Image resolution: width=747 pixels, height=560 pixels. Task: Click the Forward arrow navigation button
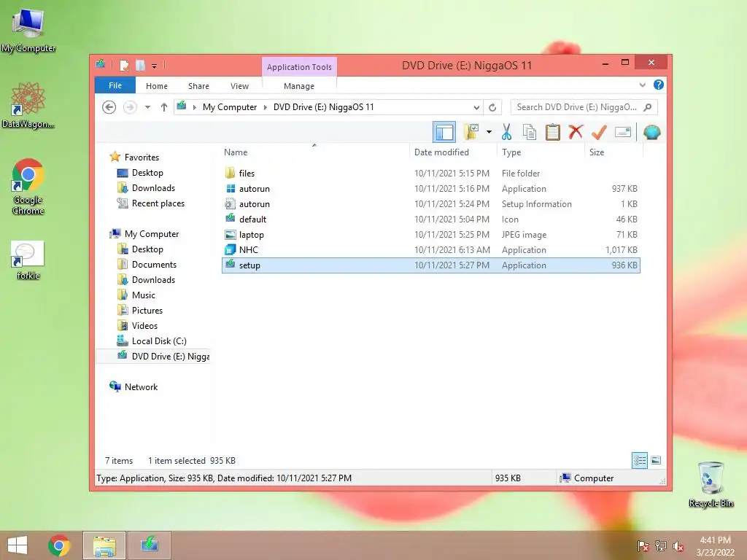point(130,107)
